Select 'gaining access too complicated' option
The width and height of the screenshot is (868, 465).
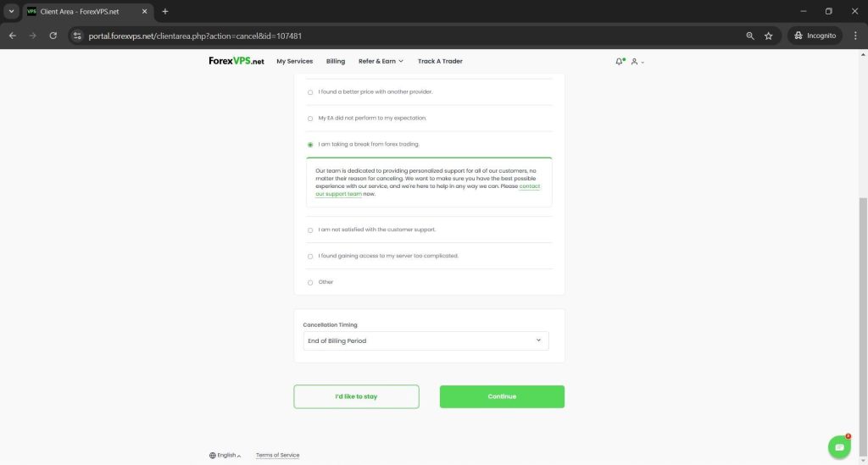tap(310, 257)
